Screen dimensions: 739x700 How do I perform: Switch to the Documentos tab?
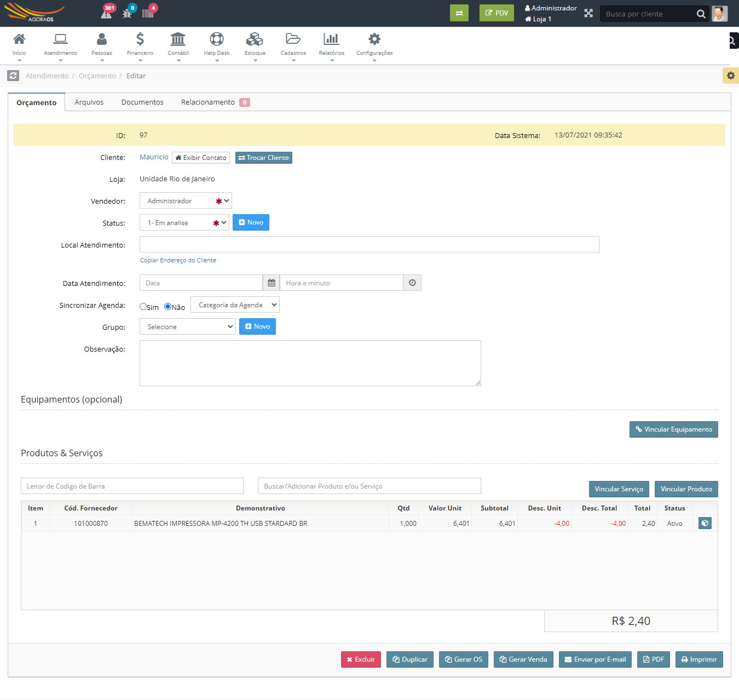(x=142, y=102)
